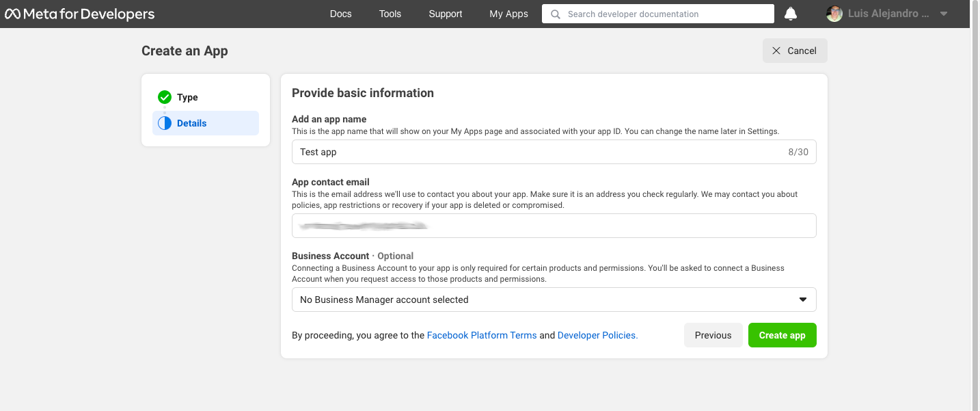Viewport: 980px width, 411px height.
Task: Click the search magnifier icon
Action: pos(556,14)
